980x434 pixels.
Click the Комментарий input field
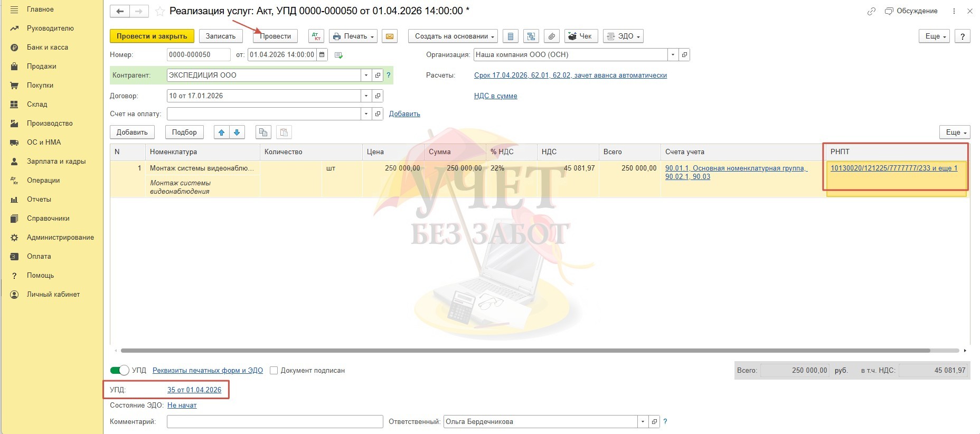point(275,422)
